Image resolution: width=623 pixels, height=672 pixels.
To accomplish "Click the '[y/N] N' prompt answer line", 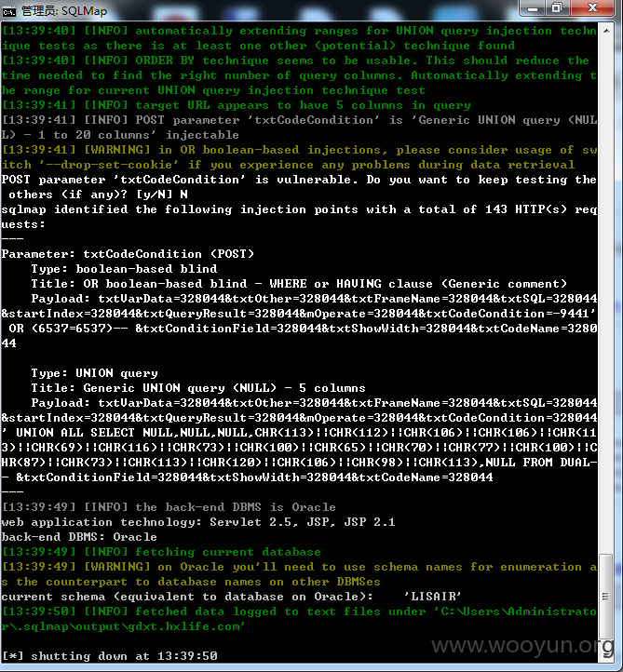I will [x=95, y=195].
